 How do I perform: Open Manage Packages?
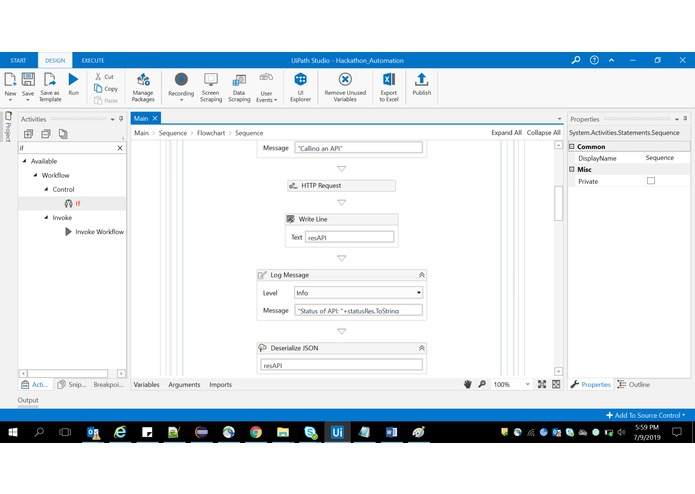tap(143, 87)
